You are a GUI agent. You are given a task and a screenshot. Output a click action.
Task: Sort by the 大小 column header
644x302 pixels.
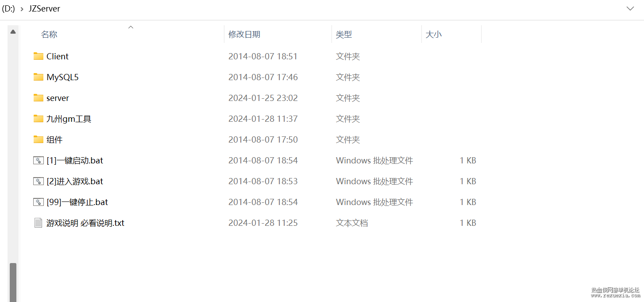[434, 35]
